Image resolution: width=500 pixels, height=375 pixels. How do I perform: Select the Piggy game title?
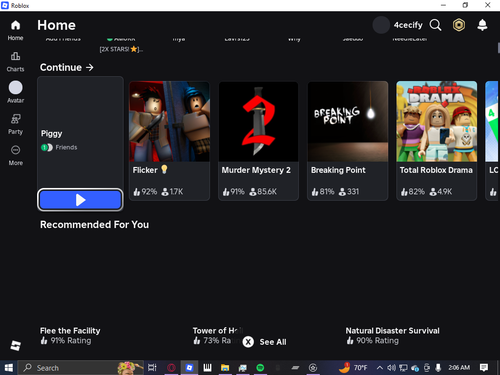51,133
